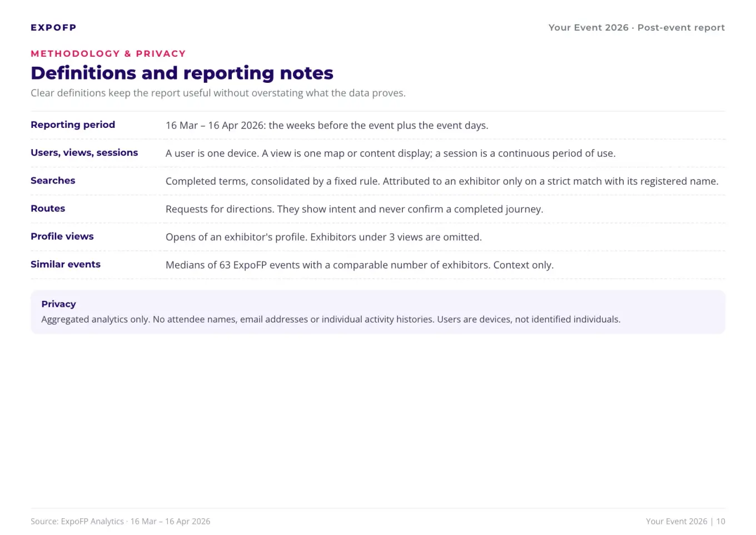Select the 'Searches' row label

(53, 180)
